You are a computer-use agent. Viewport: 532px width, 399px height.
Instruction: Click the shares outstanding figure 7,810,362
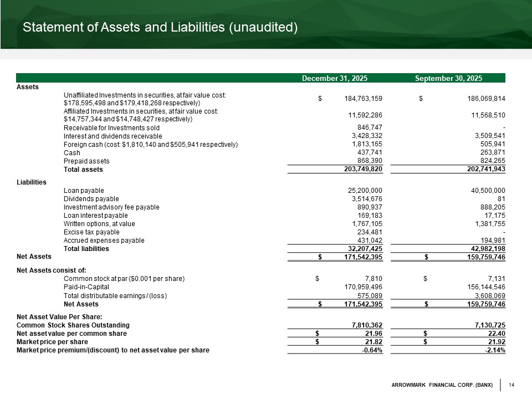367,325
